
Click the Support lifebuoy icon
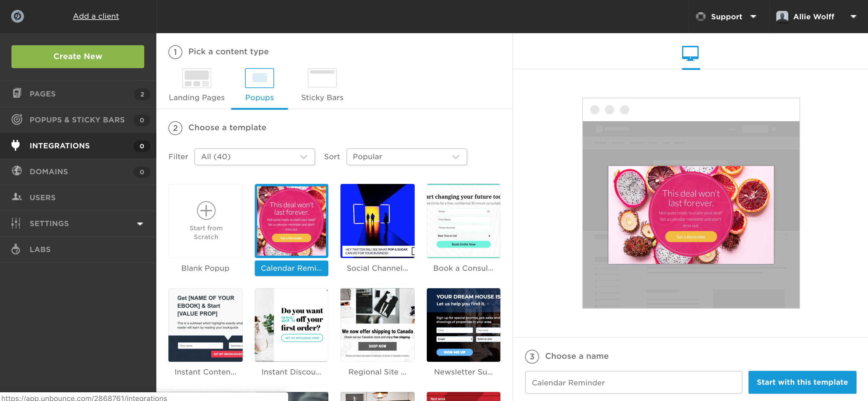pos(701,17)
